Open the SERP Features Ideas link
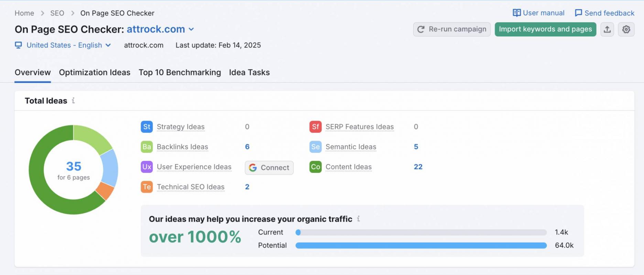644x275 pixels. [x=360, y=126]
